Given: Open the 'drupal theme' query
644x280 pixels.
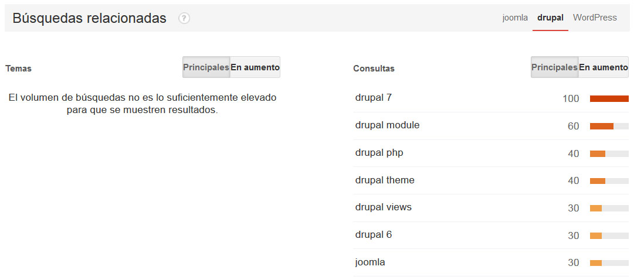Looking at the screenshot, I should click(x=385, y=180).
